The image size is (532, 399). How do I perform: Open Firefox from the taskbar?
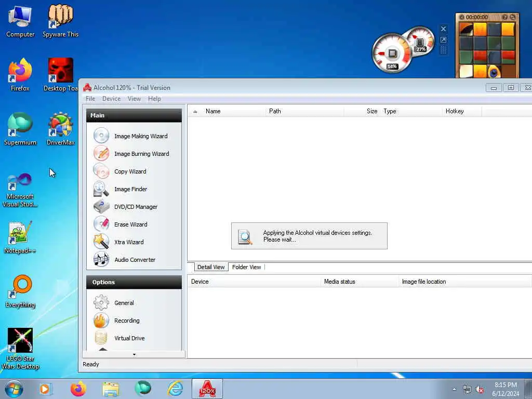click(x=78, y=389)
